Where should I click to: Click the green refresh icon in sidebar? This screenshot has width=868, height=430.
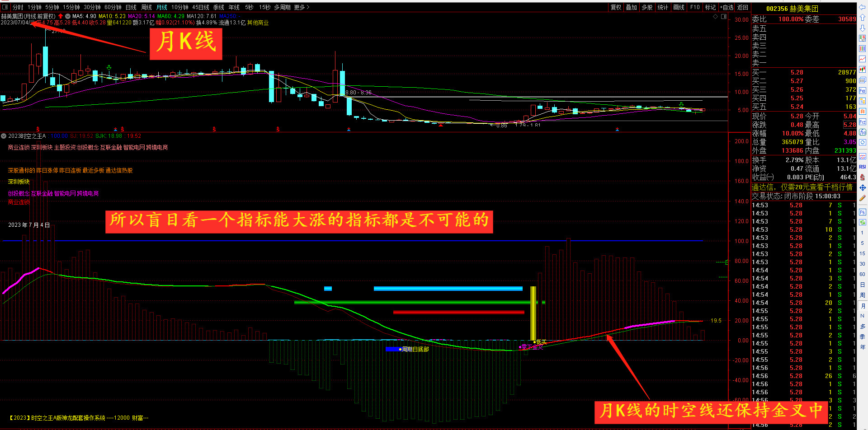click(863, 222)
